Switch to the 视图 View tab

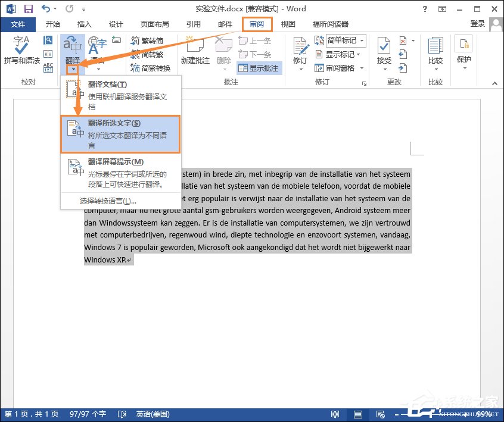(x=288, y=24)
